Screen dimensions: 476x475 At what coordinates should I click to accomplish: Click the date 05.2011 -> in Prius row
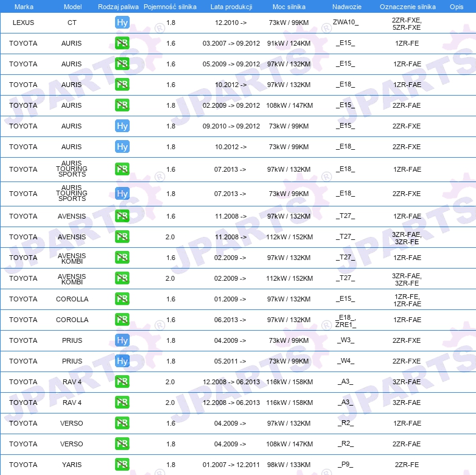click(230, 361)
